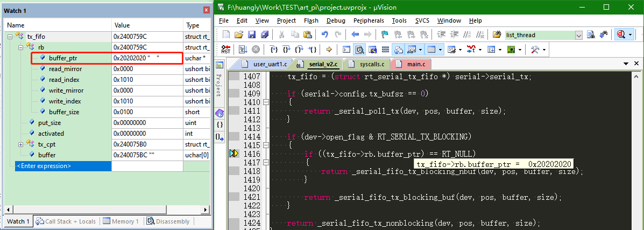Click the Run debug icon
This screenshot has width=644, height=230.
click(243, 50)
